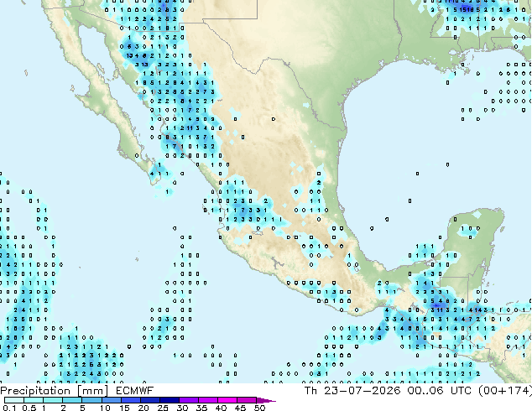Image resolution: width=532 pixels, height=411 pixels.
Task: Click the 35–40 mm magenta legend swatch
Action: 207,400
